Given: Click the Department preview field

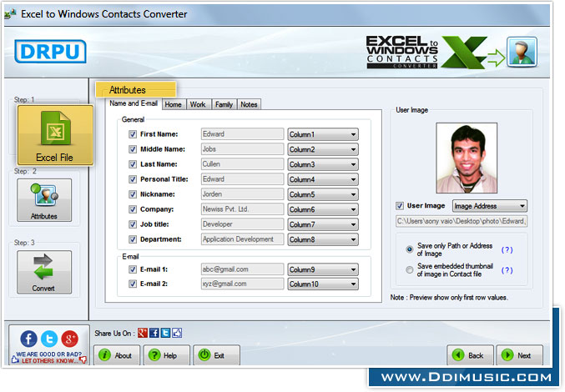Looking at the screenshot, I should click(242, 239).
